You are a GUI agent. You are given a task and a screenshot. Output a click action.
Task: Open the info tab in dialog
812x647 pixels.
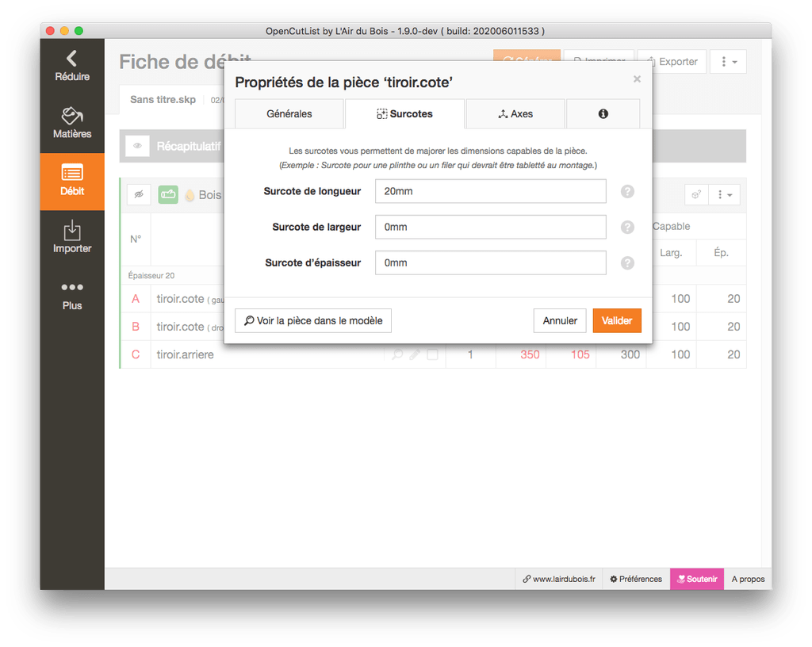coord(603,114)
